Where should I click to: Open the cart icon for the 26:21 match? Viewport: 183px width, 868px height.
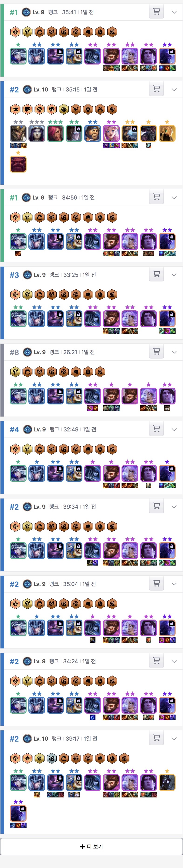(x=156, y=352)
